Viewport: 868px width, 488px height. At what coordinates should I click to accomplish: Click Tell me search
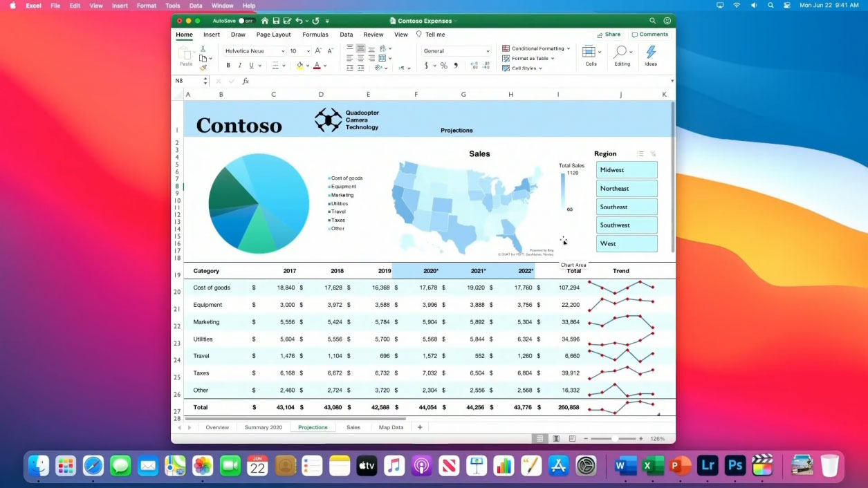[x=430, y=35]
